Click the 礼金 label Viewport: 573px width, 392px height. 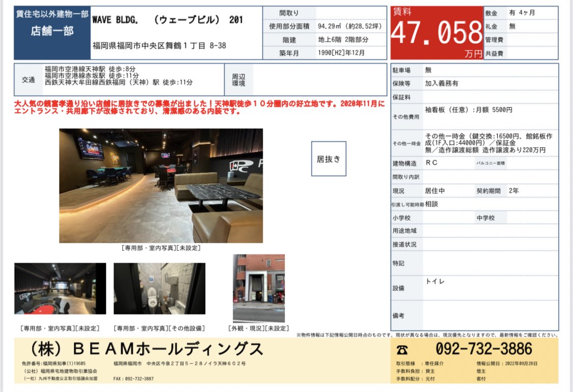click(x=491, y=26)
